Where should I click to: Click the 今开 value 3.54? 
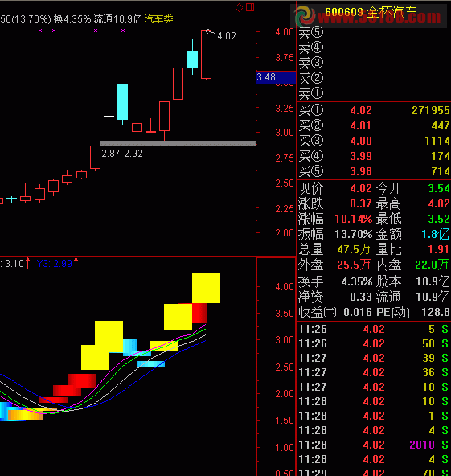pyautogui.click(x=439, y=188)
